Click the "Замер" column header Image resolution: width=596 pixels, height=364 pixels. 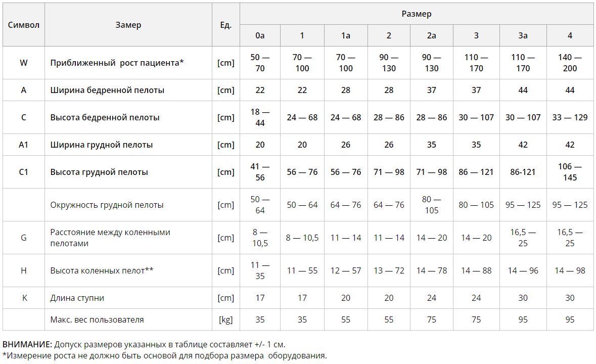click(x=128, y=25)
